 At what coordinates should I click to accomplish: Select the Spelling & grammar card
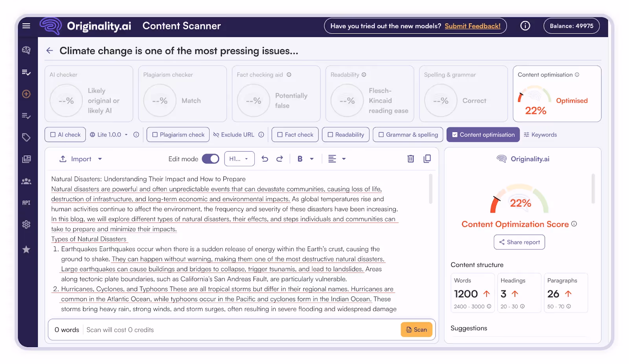tap(463, 94)
